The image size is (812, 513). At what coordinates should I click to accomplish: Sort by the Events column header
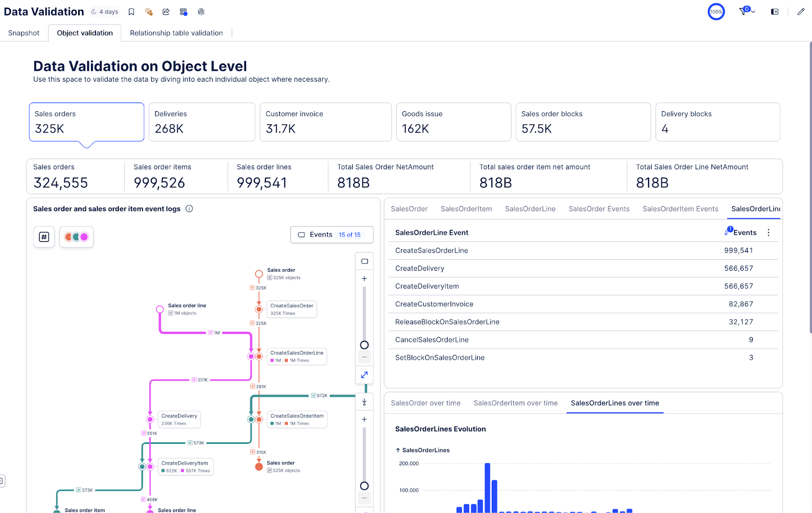pos(745,233)
